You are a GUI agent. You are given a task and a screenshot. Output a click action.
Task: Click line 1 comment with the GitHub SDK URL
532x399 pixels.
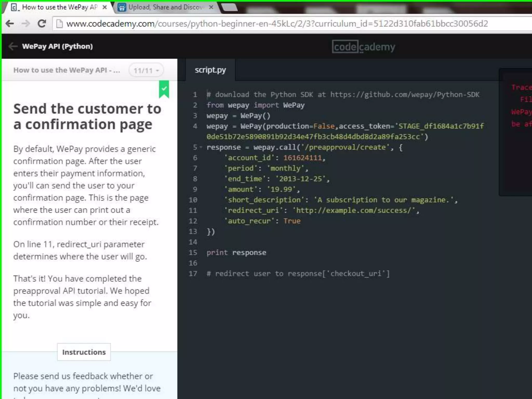[343, 95]
